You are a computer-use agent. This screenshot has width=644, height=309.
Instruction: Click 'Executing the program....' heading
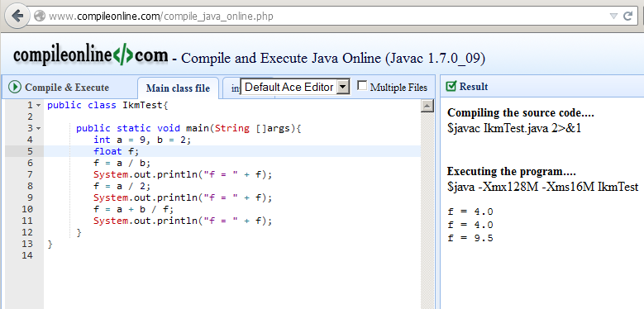tap(512, 171)
